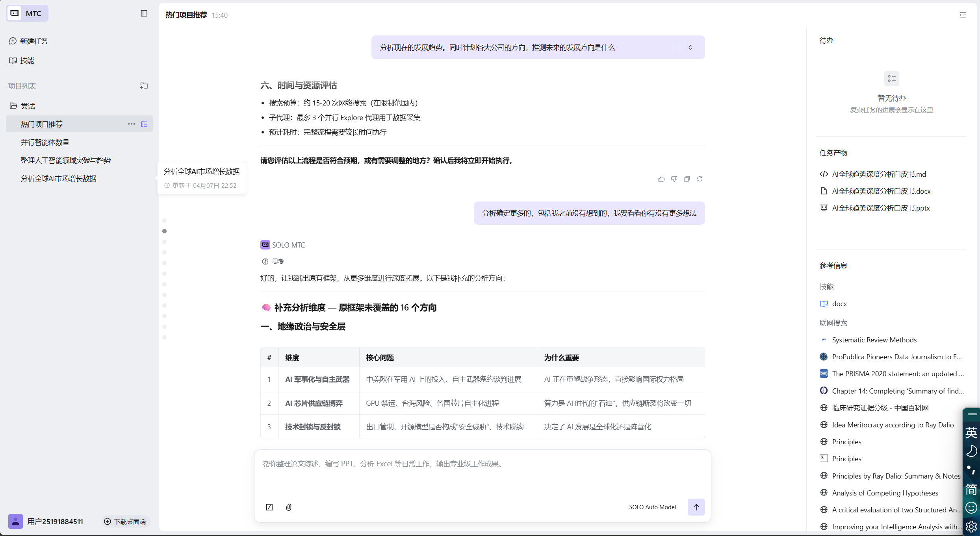The width and height of the screenshot is (980, 536).
Task: Click the new project folder icon
Action: coord(144,86)
